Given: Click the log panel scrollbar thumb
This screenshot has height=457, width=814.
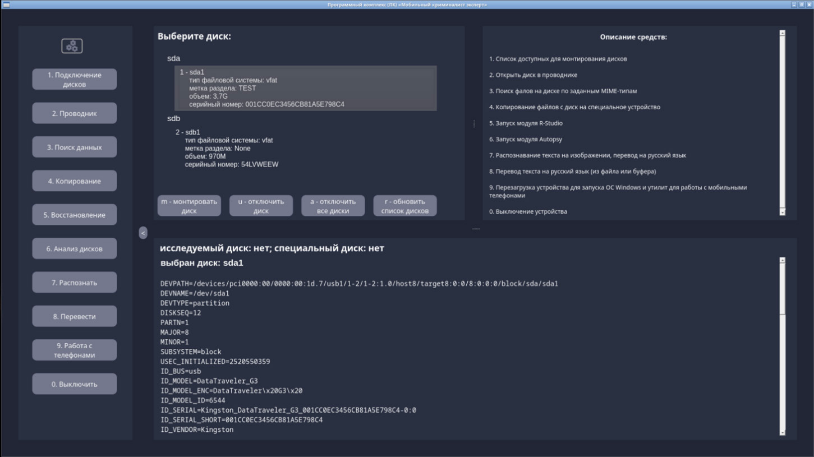Looking at the screenshot, I should click(782, 289).
